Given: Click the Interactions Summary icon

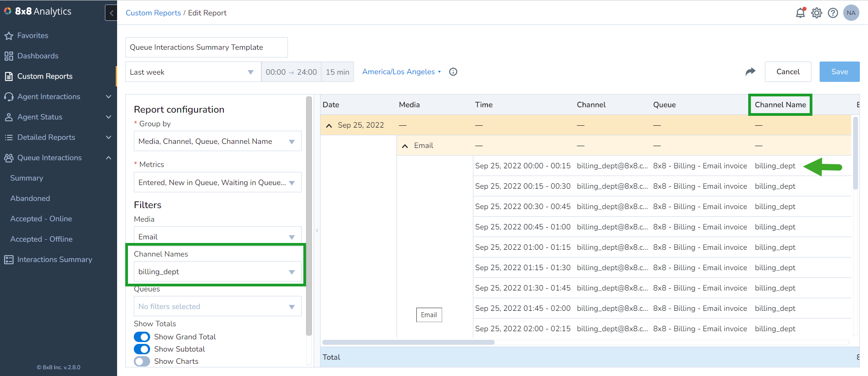Looking at the screenshot, I should (9, 260).
